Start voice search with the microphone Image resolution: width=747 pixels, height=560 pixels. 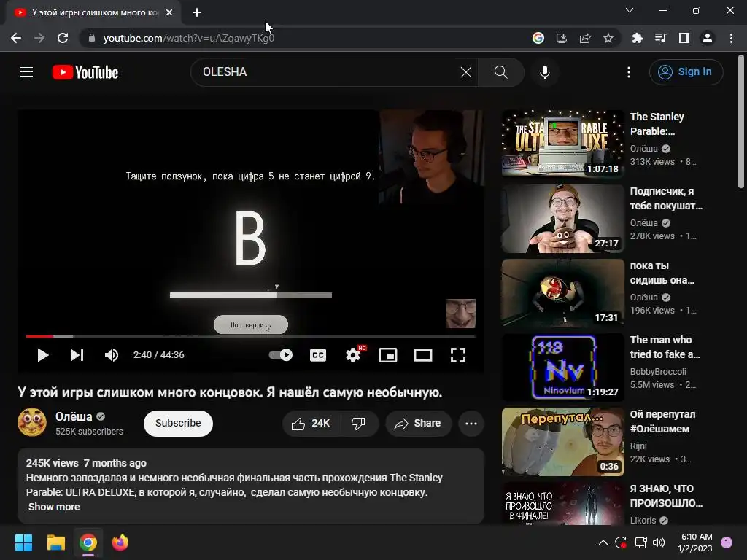point(544,72)
